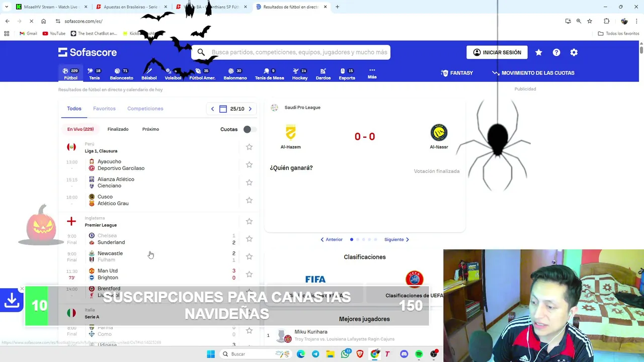Open the Fútbol sport category
The image size is (644, 362).
(70, 74)
